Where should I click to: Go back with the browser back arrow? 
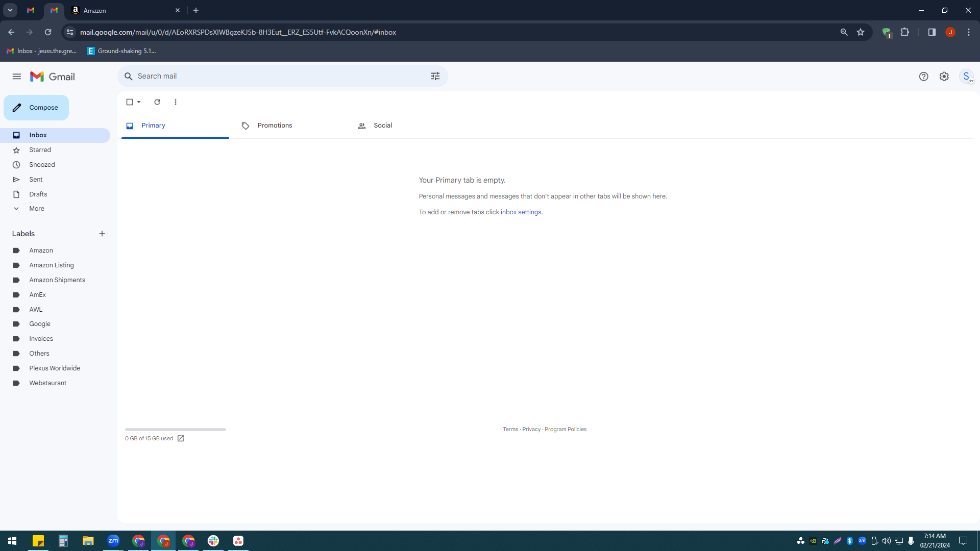point(11,32)
